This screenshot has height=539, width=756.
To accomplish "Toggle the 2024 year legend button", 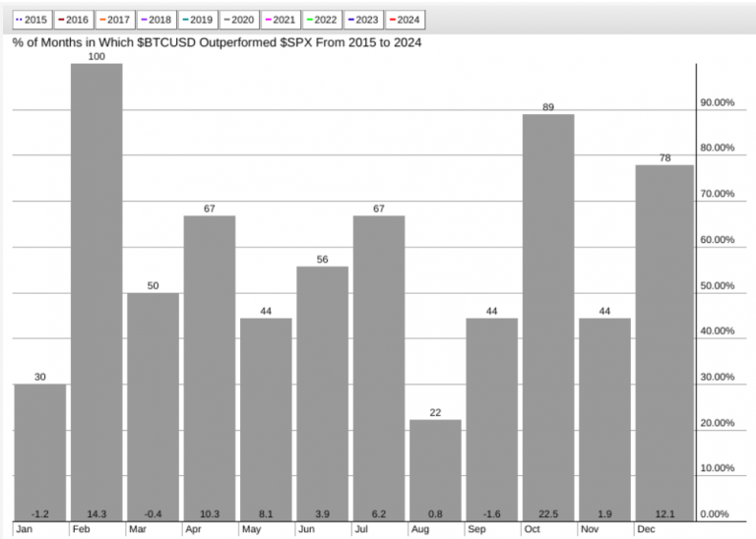I will point(405,20).
